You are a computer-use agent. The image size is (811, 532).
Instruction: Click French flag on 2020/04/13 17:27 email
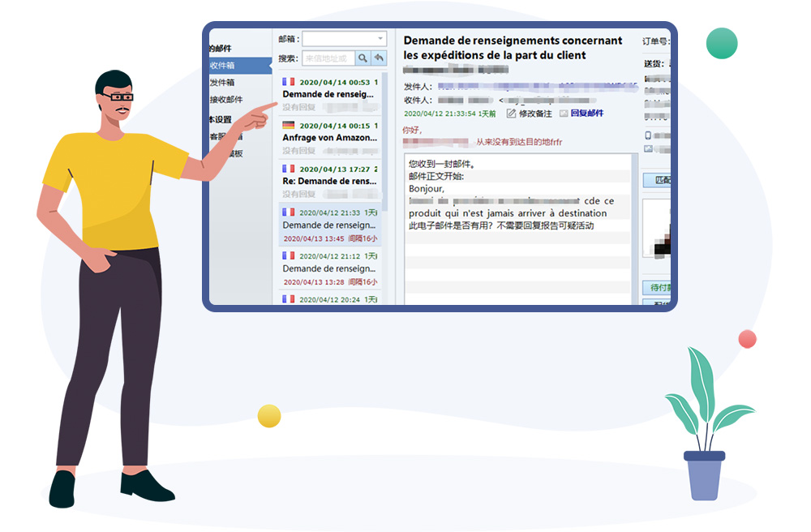point(288,169)
